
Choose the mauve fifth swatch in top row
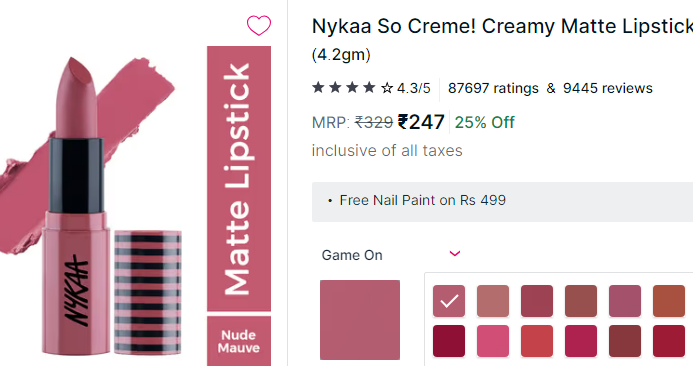coord(625,301)
